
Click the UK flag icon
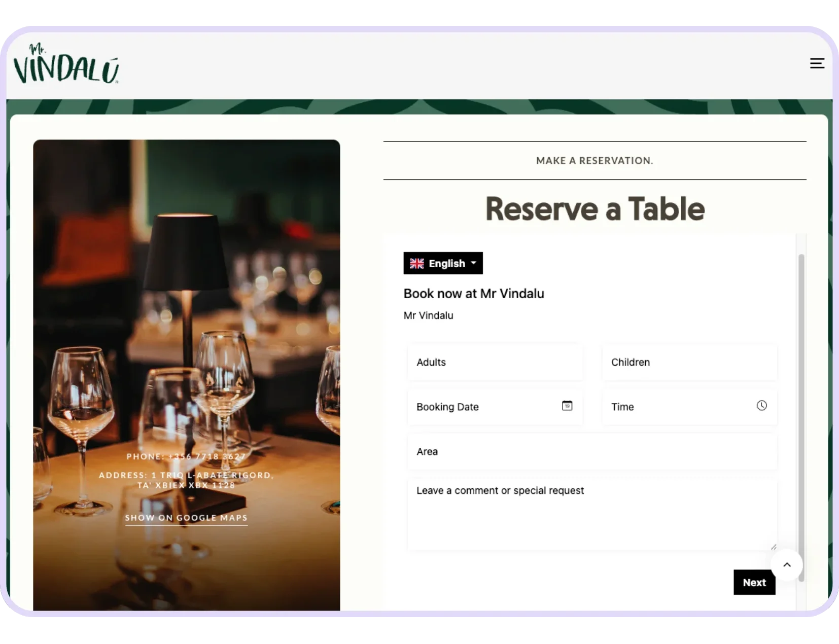click(x=416, y=264)
